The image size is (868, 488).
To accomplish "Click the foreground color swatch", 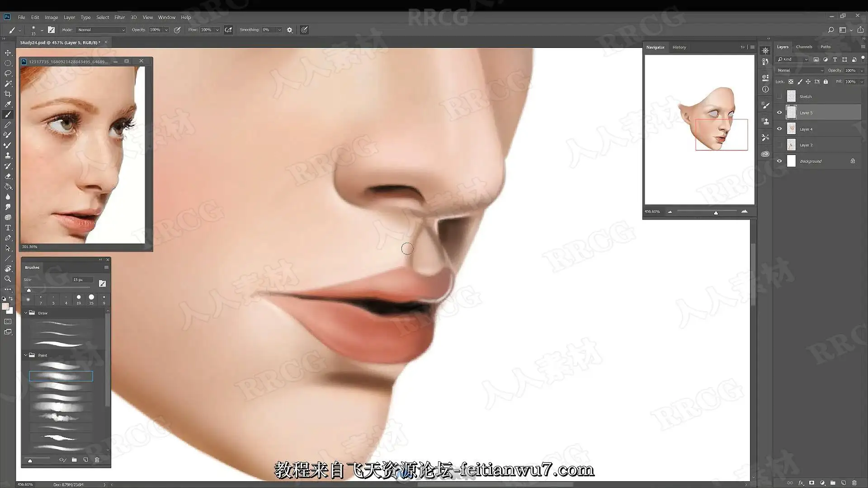I will [5, 307].
